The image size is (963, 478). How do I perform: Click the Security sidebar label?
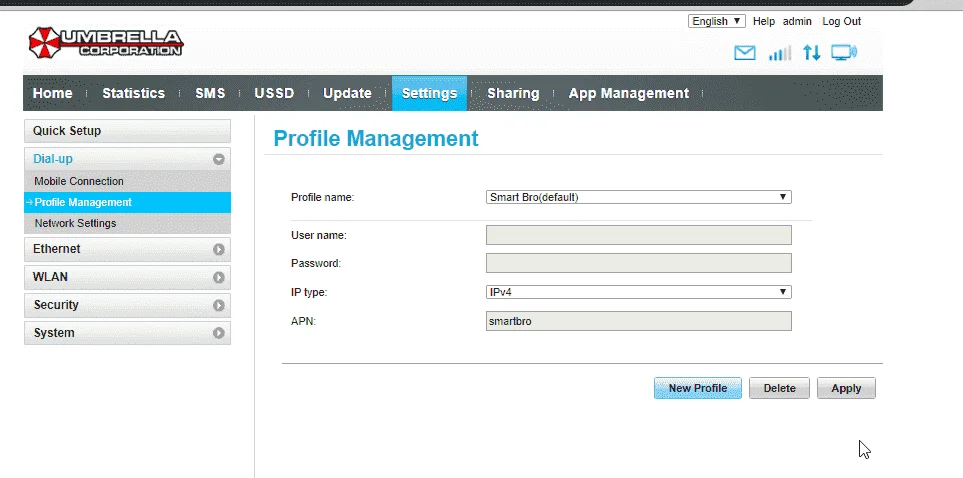pos(56,305)
